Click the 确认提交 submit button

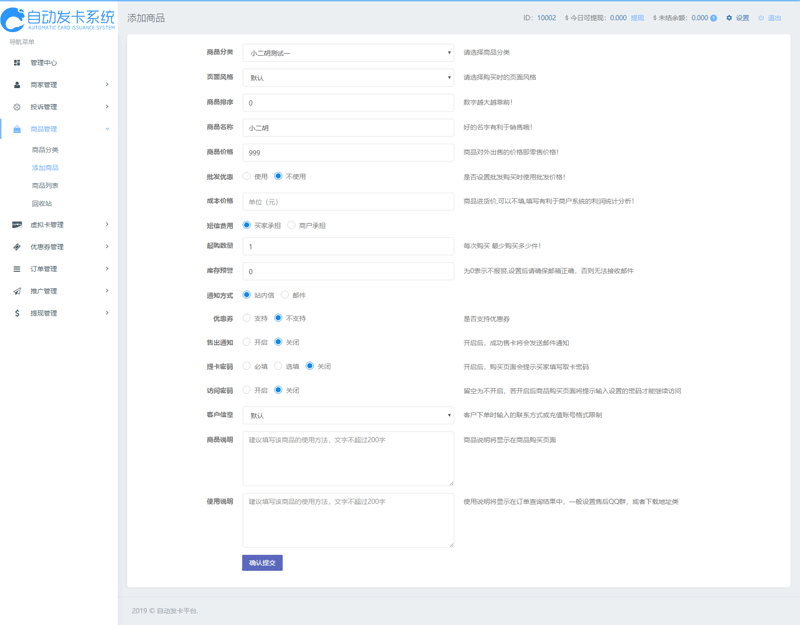coord(262,563)
